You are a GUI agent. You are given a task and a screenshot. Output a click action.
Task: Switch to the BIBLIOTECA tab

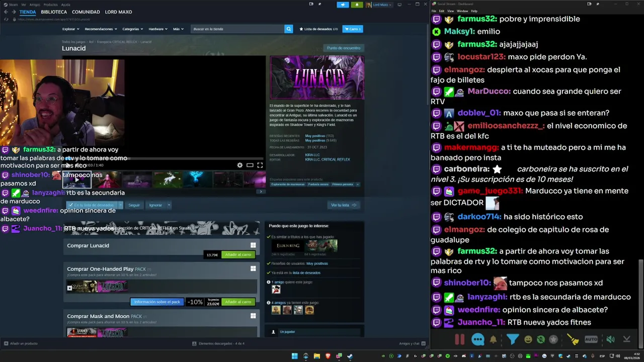coord(54,12)
